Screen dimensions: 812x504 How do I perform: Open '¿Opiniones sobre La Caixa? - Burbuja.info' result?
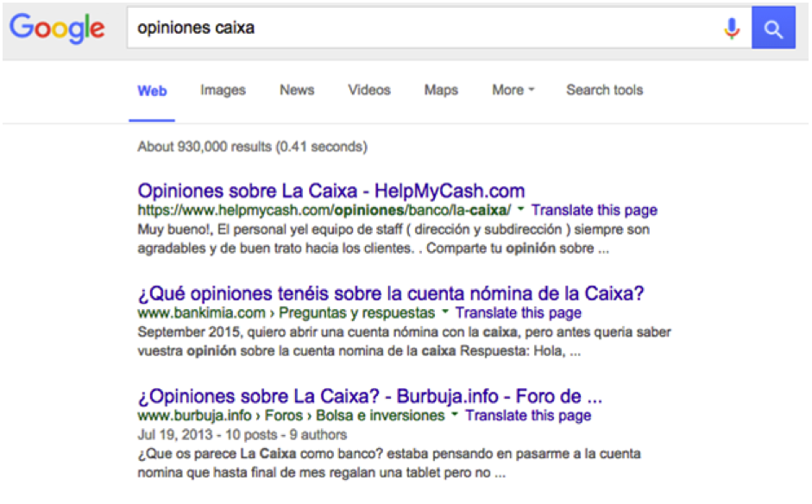point(369,396)
